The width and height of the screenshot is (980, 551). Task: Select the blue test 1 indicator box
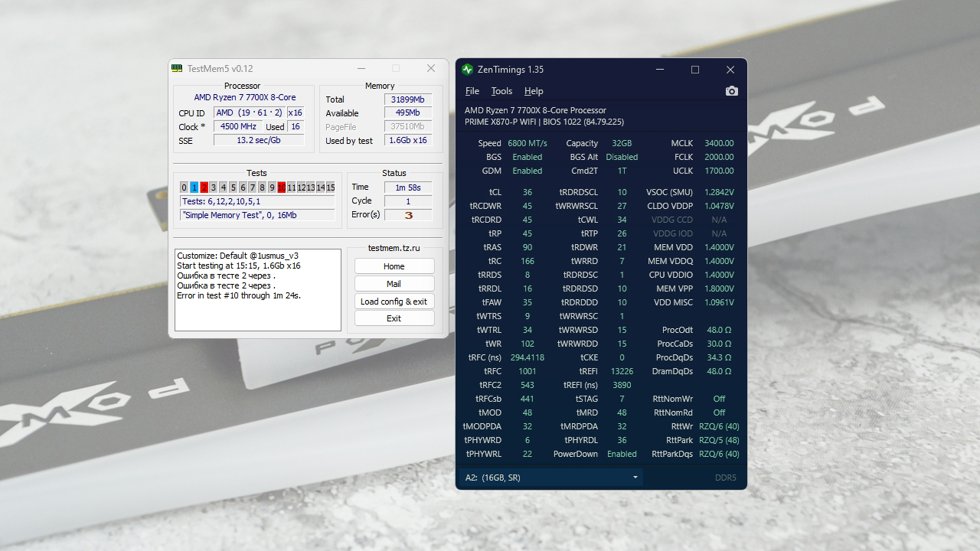[x=194, y=187]
